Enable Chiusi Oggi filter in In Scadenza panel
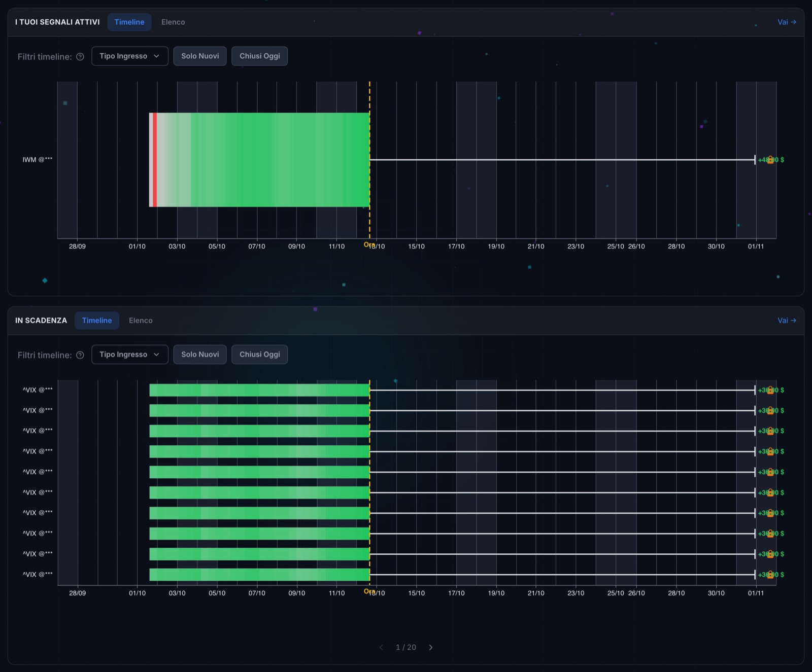Viewport: 812px width, 672px height. click(260, 355)
